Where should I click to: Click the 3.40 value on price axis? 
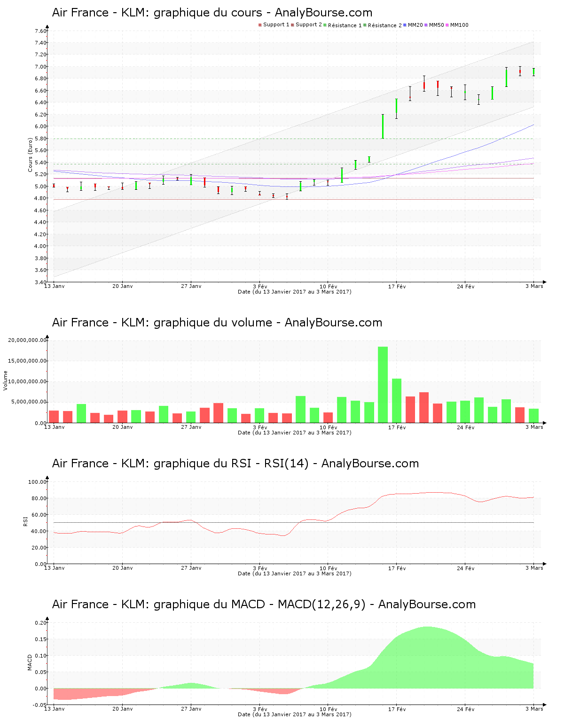[40, 282]
